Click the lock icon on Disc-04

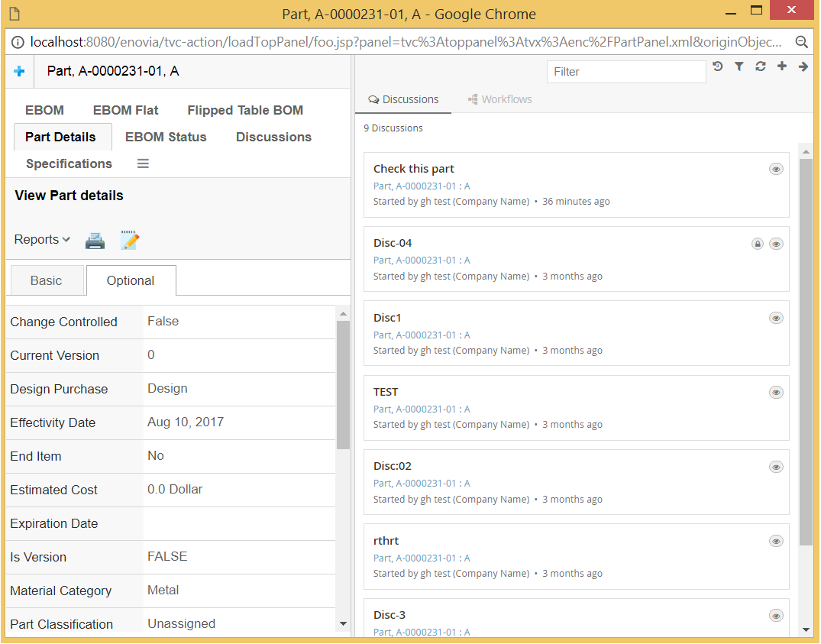pos(757,244)
